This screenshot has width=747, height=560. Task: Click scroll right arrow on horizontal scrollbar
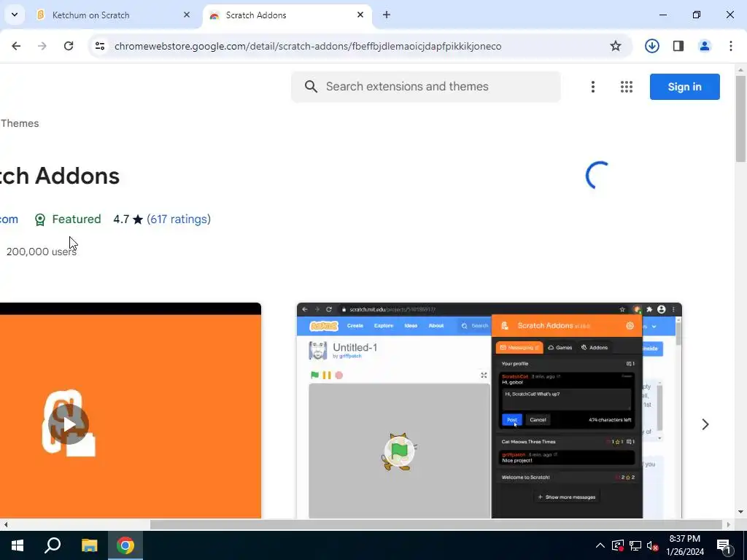(729, 525)
